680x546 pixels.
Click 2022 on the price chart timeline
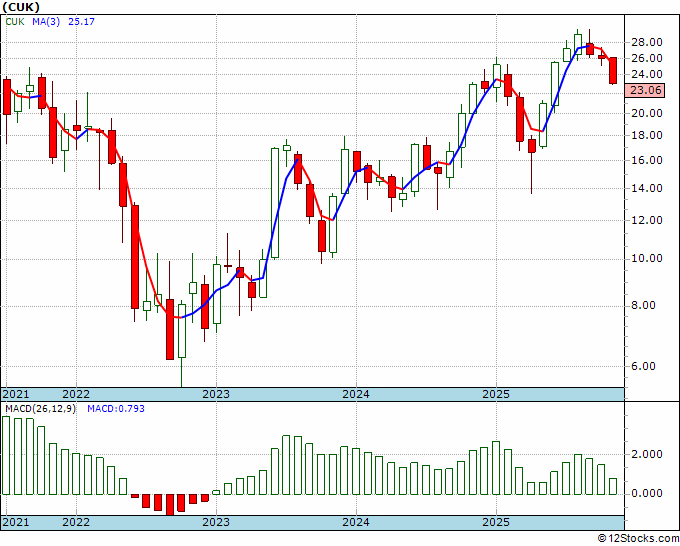tap(76, 394)
